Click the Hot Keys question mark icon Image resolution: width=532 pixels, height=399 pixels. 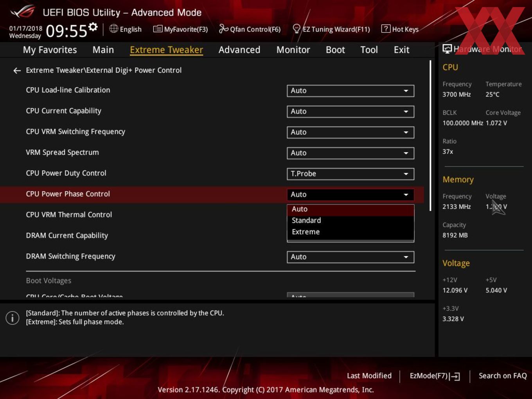click(386, 29)
